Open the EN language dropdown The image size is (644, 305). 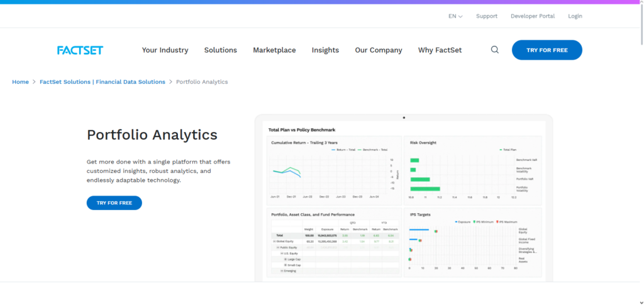click(455, 16)
